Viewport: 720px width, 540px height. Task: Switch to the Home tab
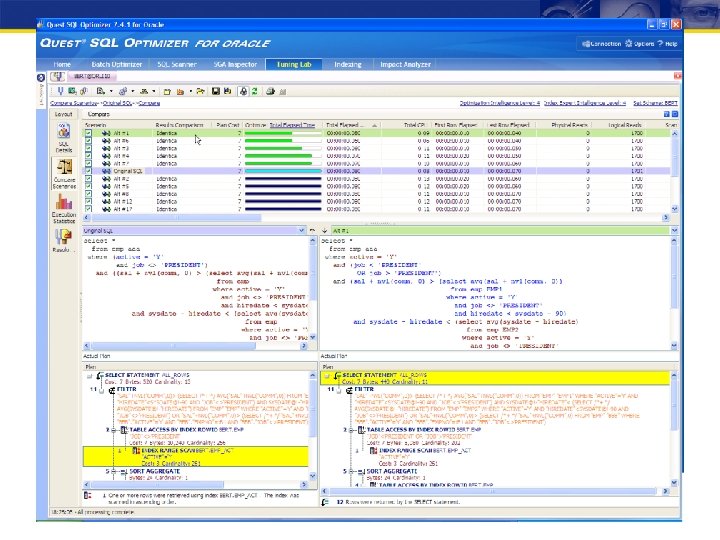tap(62, 64)
